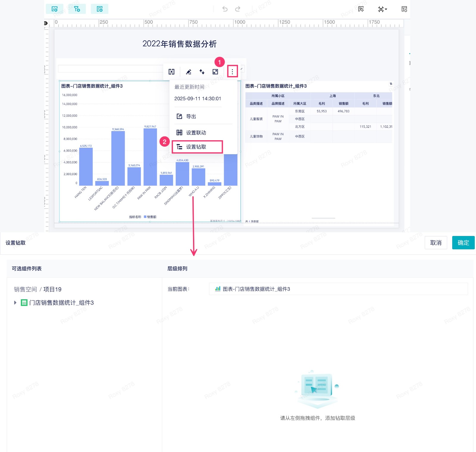Click the 当前图表 field showing 图表-门店销售数据统计_组件3
Screen dimensions: 476x452
(x=338, y=289)
